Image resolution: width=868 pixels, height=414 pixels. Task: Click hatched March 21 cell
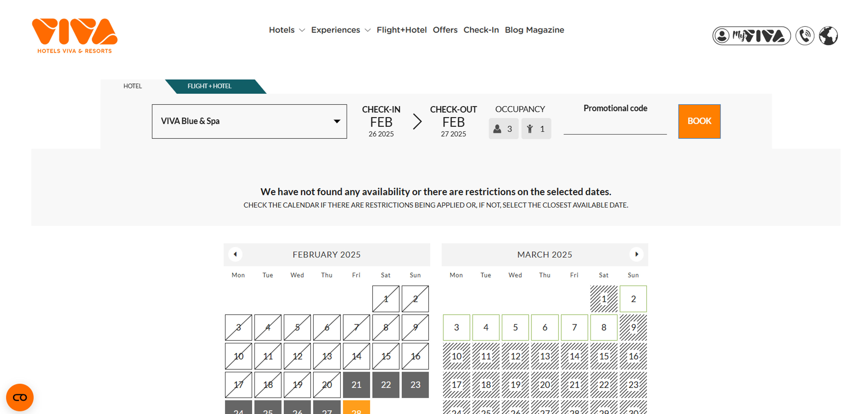(x=574, y=385)
